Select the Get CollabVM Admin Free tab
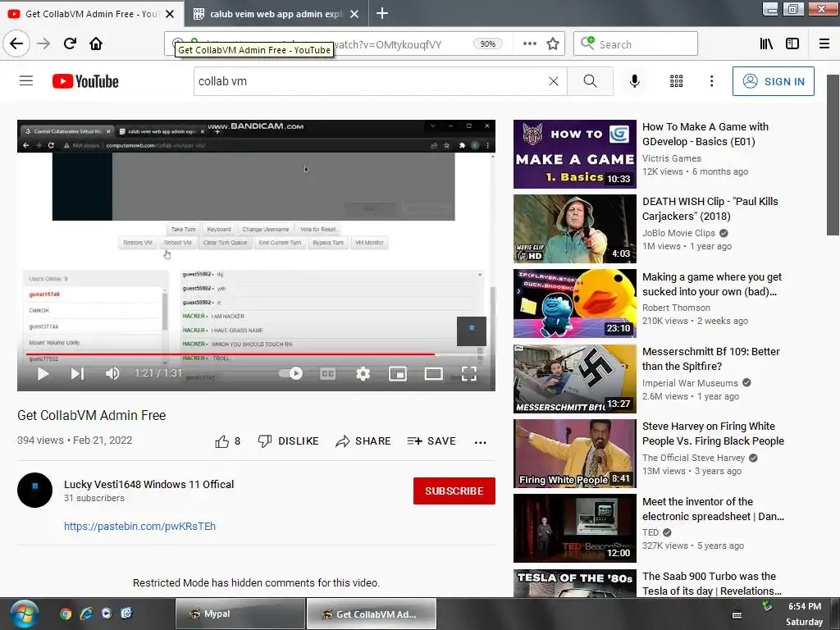 [91, 14]
